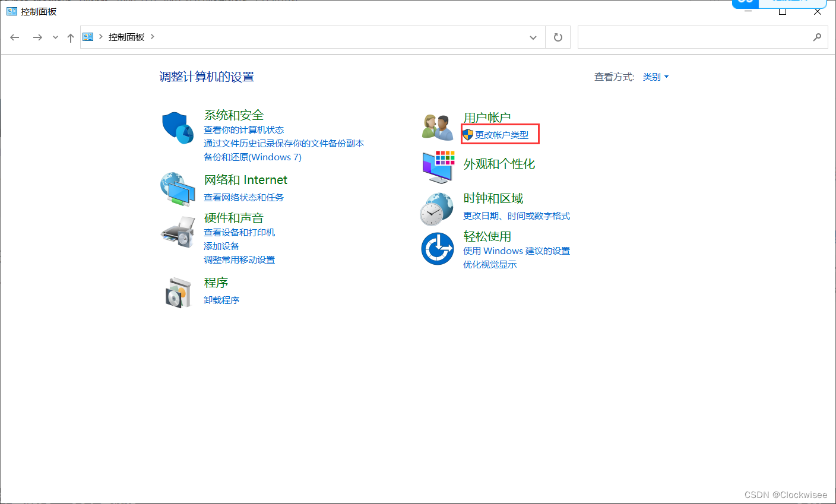Open the Ease of Access icon
This screenshot has width=836, height=504.
(438, 249)
